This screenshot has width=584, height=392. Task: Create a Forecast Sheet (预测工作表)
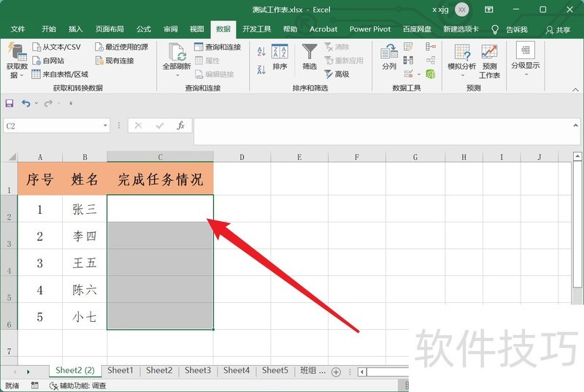[489, 61]
